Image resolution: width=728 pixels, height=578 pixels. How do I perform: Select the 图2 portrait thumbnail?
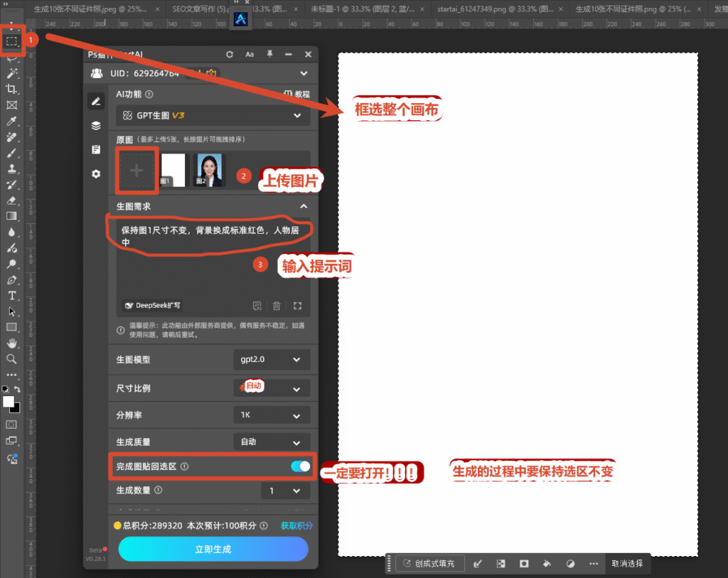coord(209,170)
